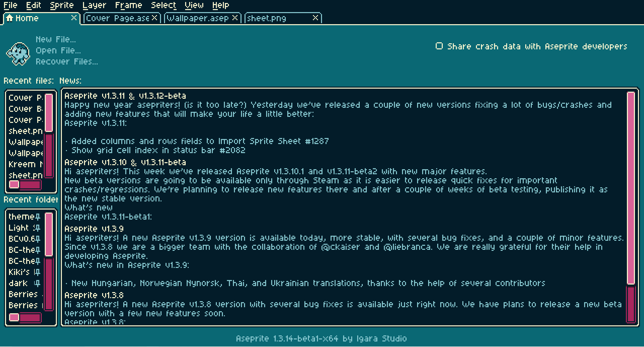Click the Aseprite mascot icon

click(x=18, y=54)
